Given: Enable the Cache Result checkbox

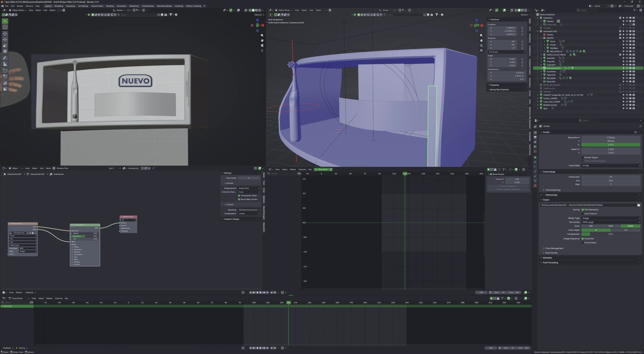Looking at the screenshot, I should (583, 214).
